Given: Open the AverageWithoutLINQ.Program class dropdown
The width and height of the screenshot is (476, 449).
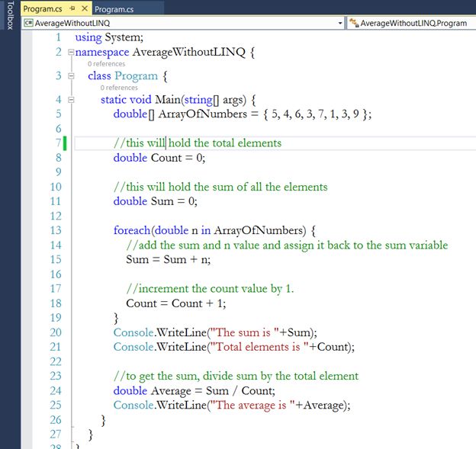Looking at the screenshot, I should coord(412,24).
